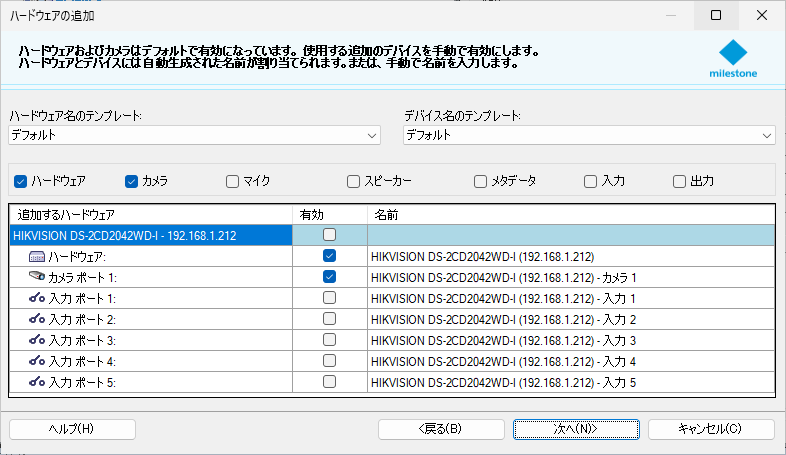Enable the マイク filter checkbox

pos(232,181)
